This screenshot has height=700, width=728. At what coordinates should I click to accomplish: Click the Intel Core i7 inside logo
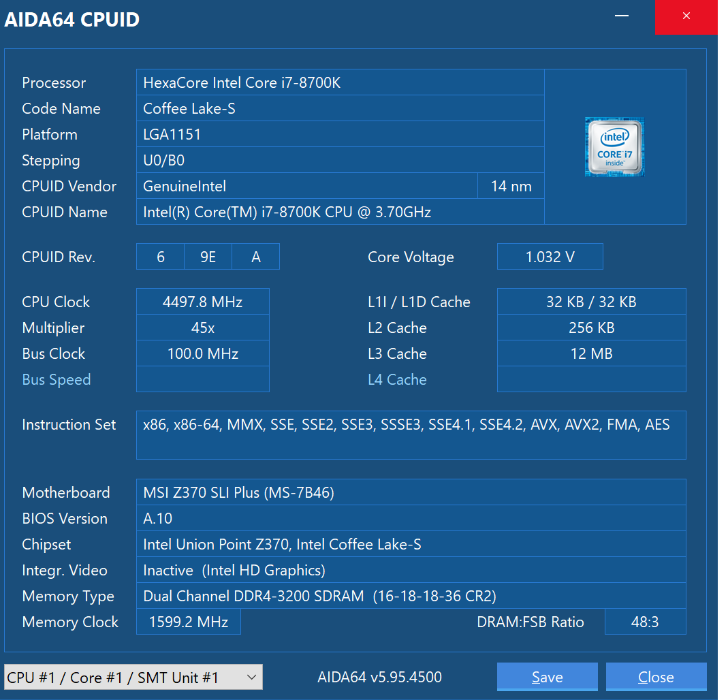coord(614,146)
